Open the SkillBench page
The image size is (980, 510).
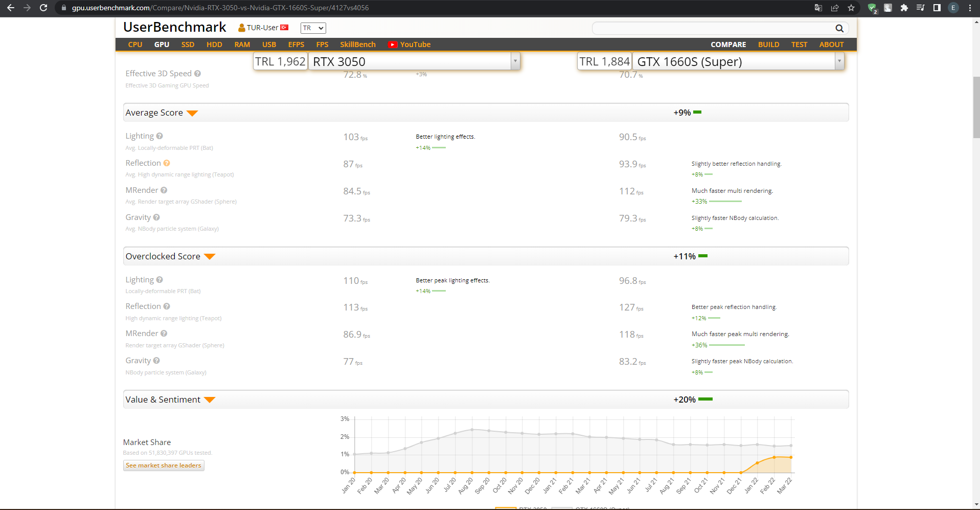point(358,45)
